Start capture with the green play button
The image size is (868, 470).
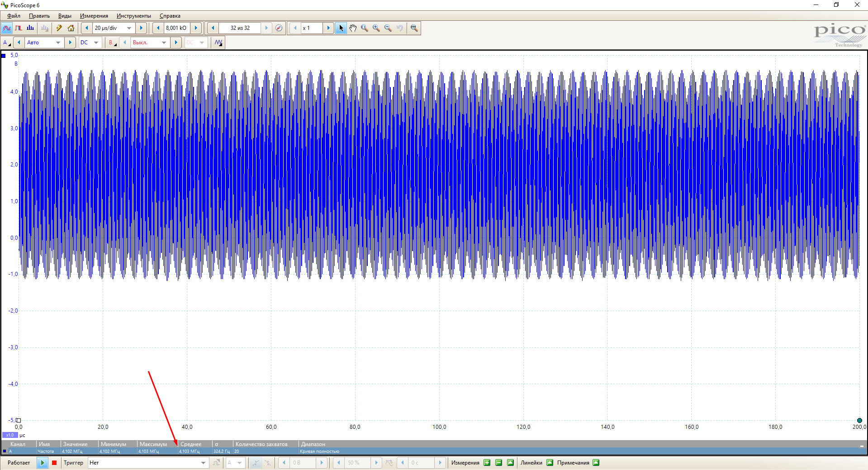[43, 463]
